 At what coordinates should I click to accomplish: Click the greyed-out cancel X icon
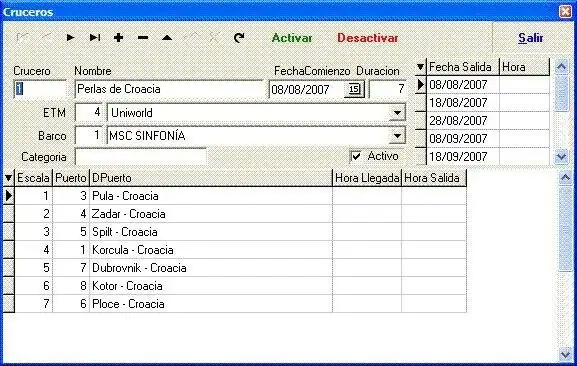tap(215, 38)
